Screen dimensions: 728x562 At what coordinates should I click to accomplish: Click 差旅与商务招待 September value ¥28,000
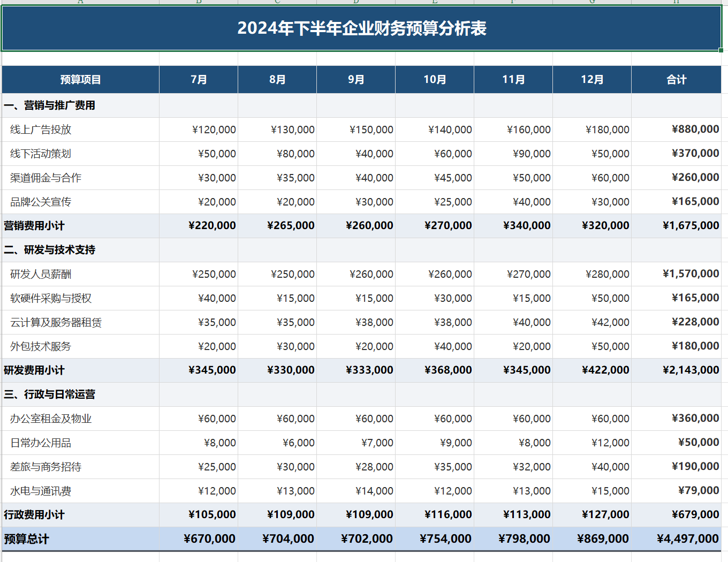(356, 467)
